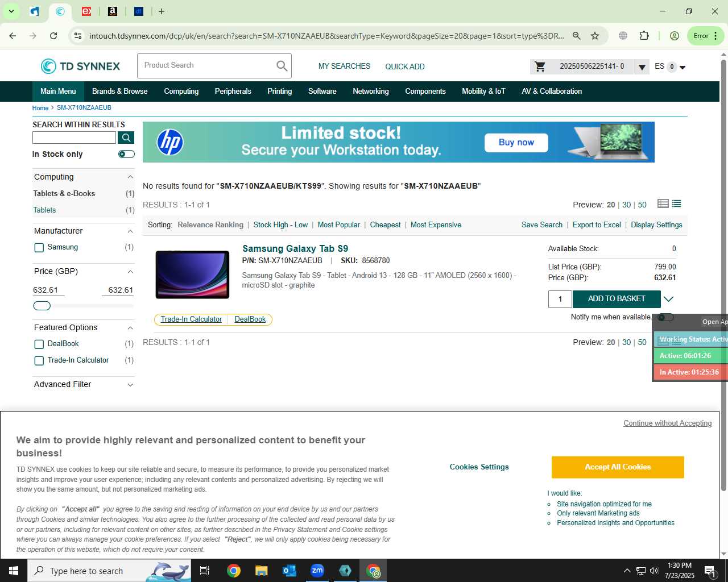
Task: Click the quantity input box
Action: [560, 299]
